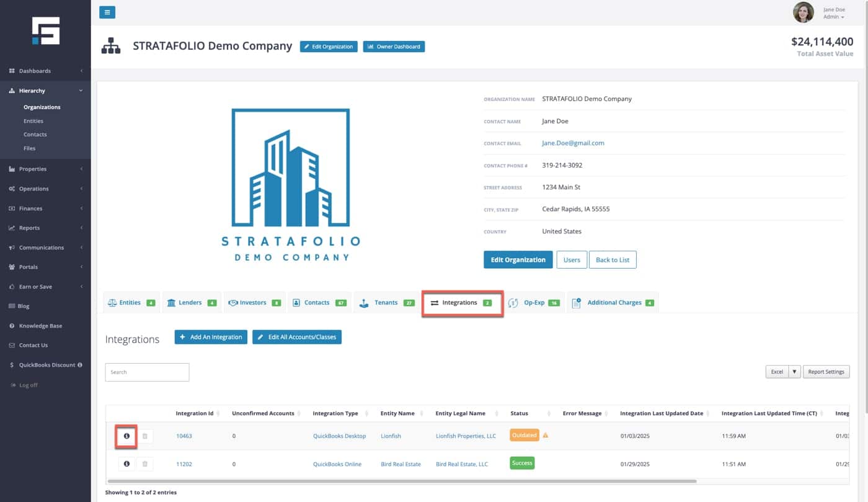This screenshot has width=868, height=502.
Task: Switch to the Lenders tab
Action: 192,303
